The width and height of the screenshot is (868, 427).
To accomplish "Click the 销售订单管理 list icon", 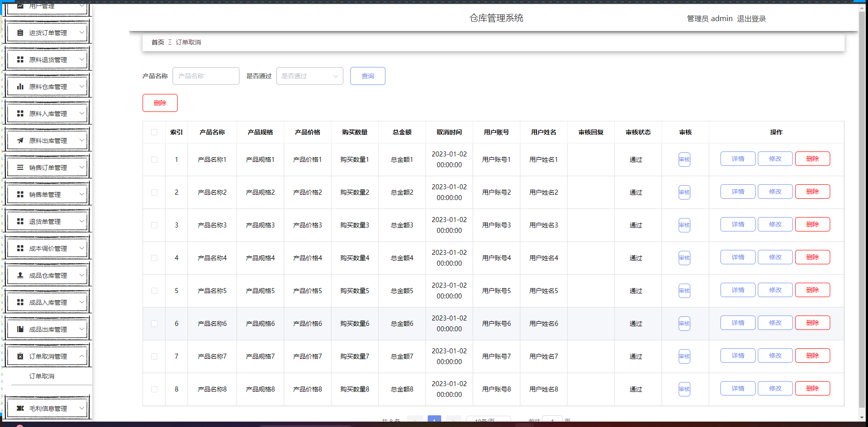I will tap(20, 168).
